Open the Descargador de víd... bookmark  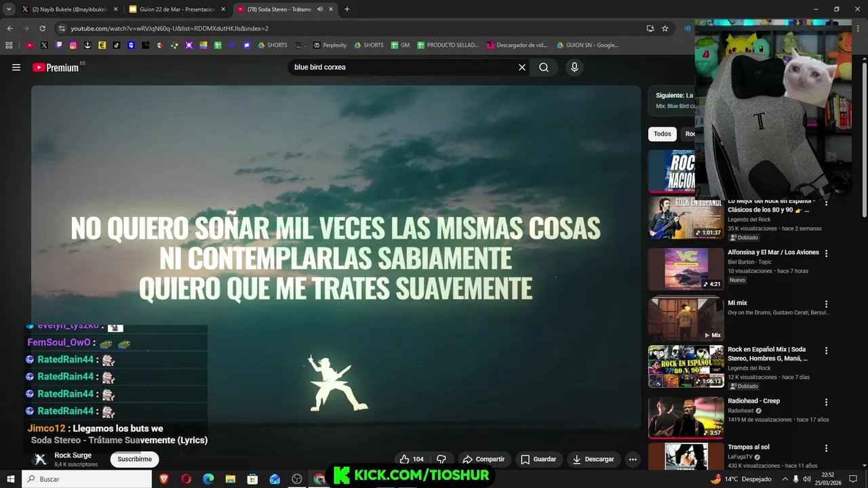pyautogui.click(x=517, y=45)
